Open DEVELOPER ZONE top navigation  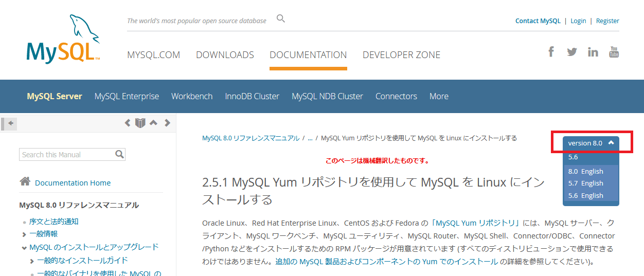pyautogui.click(x=401, y=54)
